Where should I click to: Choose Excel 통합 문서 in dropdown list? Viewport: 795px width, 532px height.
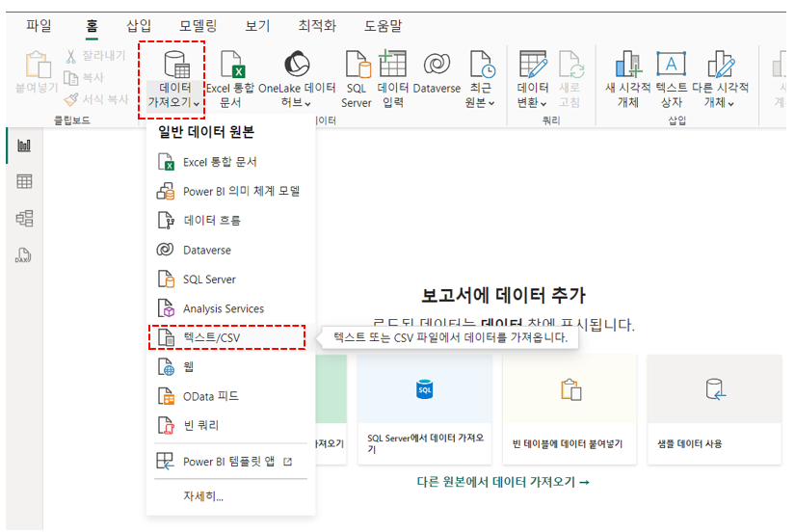(x=230, y=162)
